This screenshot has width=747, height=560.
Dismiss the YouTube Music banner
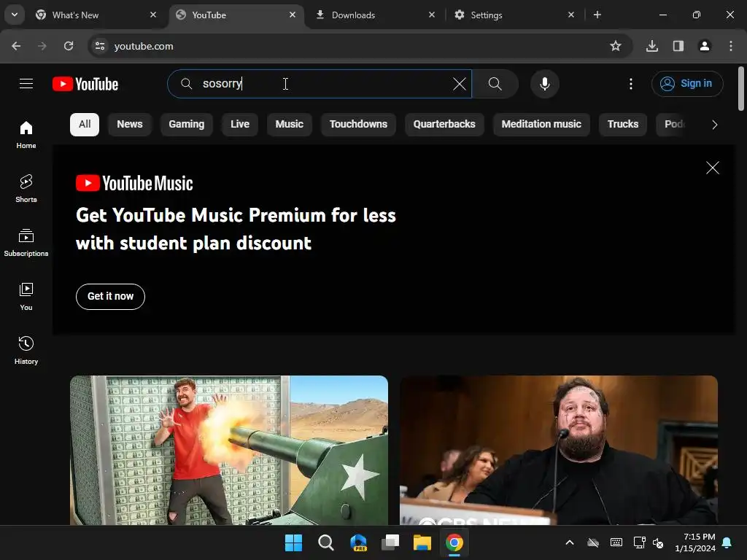712,168
